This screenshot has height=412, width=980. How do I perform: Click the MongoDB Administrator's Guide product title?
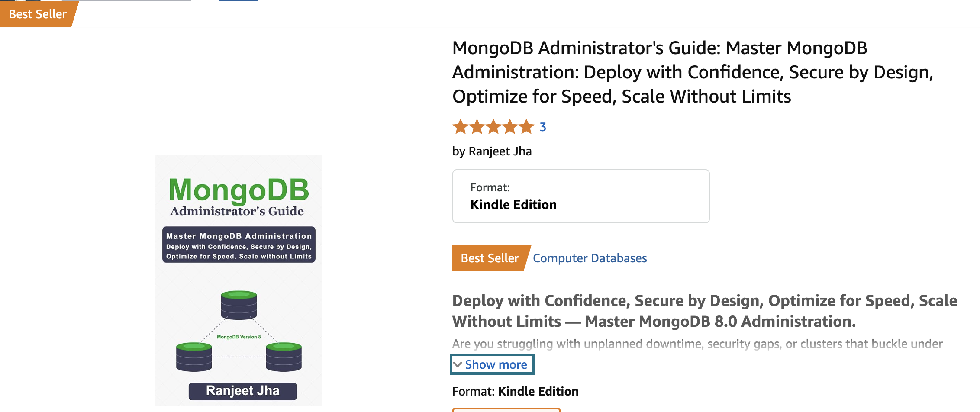(693, 72)
